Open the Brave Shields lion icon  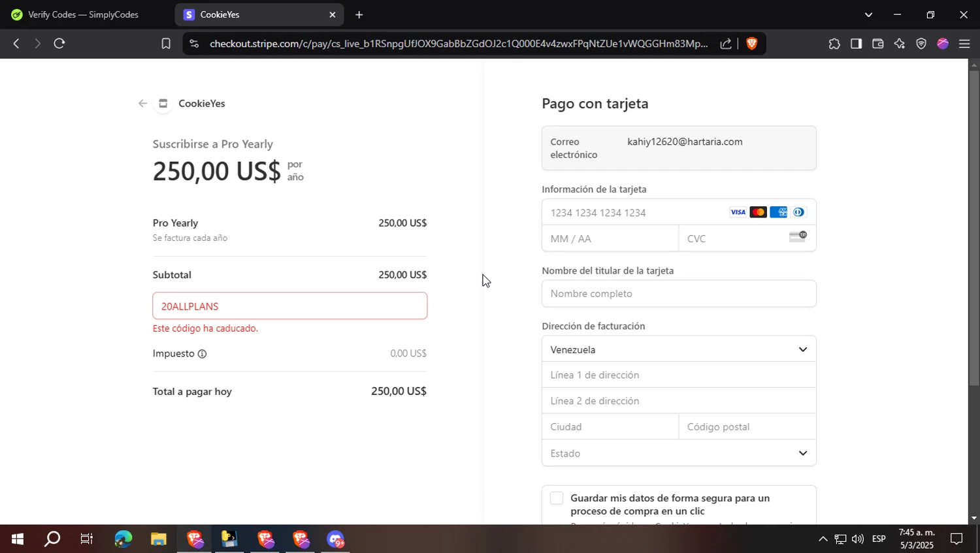pos(751,44)
